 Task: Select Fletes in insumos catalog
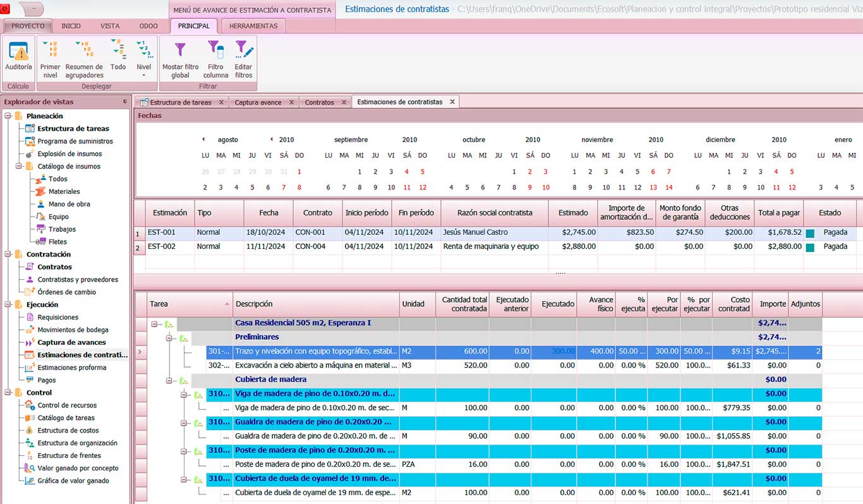pos(57,241)
